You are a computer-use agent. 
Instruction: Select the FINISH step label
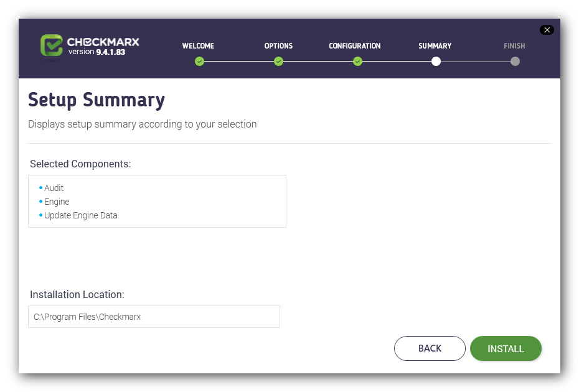[x=514, y=46]
